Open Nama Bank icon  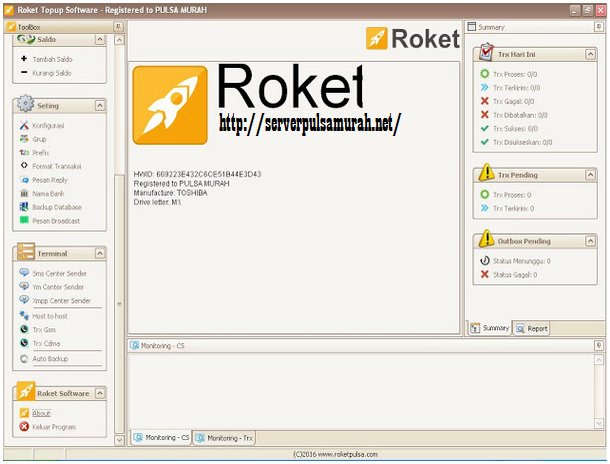point(24,193)
